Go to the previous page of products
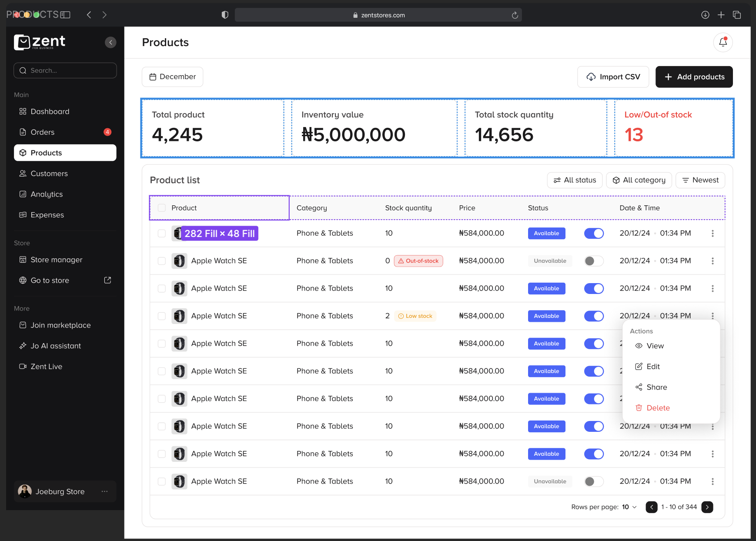 [x=652, y=507]
